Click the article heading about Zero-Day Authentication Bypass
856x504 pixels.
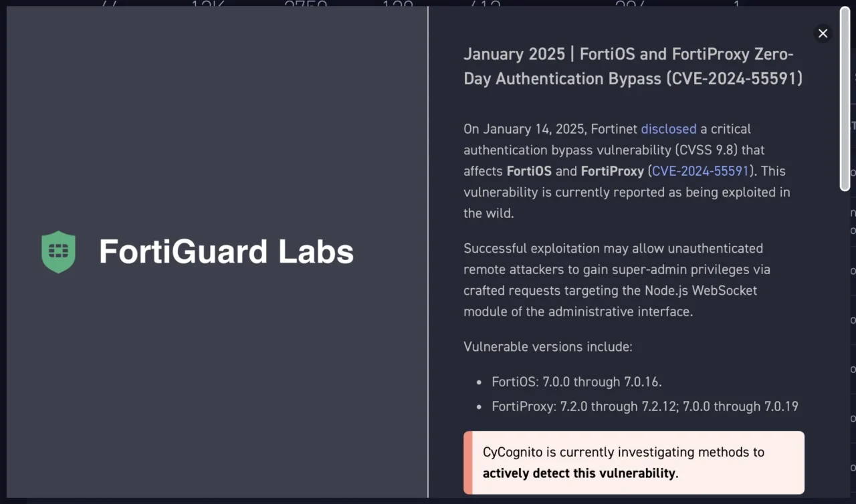click(633, 66)
